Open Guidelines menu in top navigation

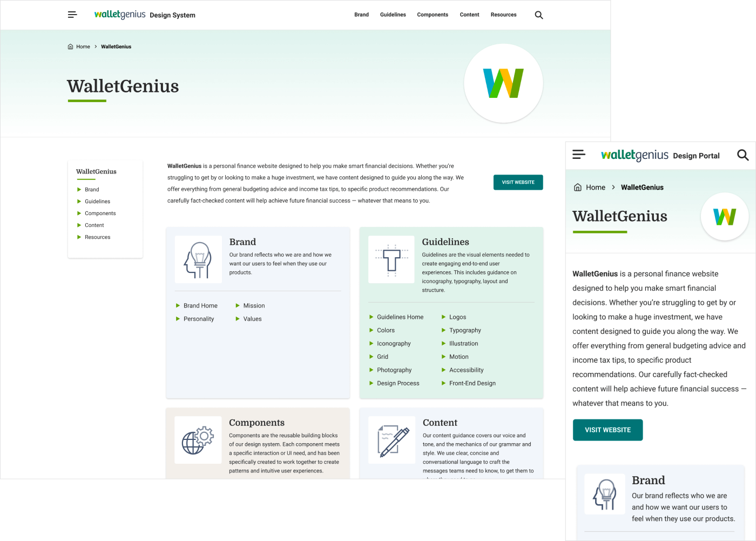[393, 15]
